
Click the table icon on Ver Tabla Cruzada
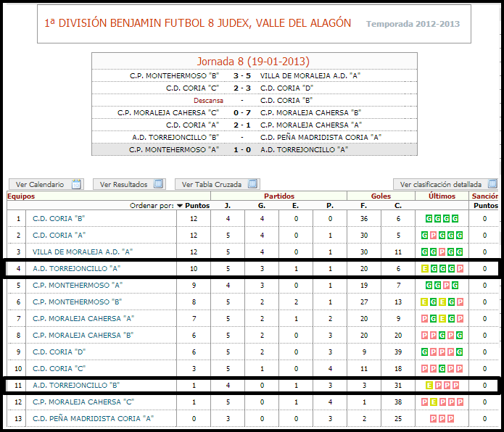pyautogui.click(x=252, y=184)
